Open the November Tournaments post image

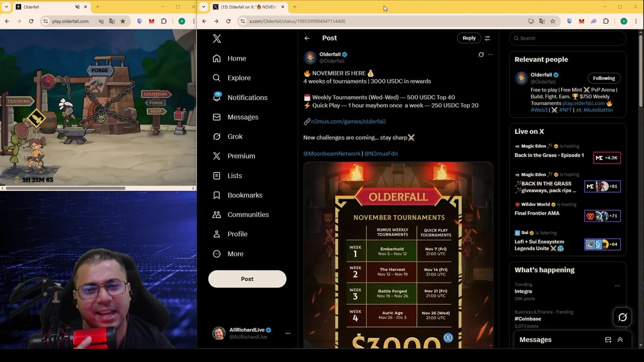[x=398, y=255]
